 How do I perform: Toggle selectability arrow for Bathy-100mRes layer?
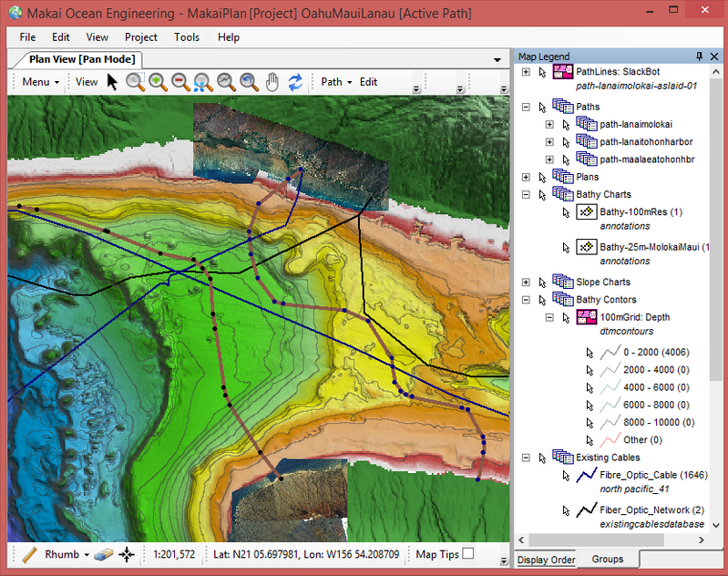coord(565,212)
